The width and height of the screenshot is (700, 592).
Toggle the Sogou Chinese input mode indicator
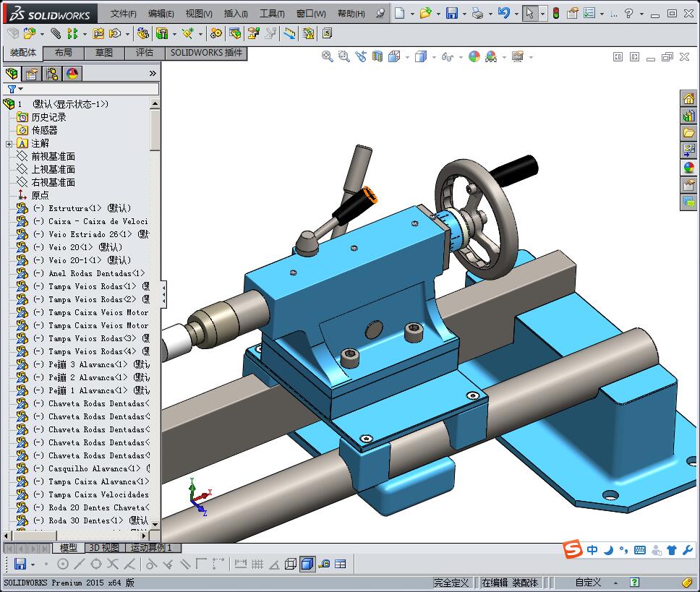[x=592, y=550]
